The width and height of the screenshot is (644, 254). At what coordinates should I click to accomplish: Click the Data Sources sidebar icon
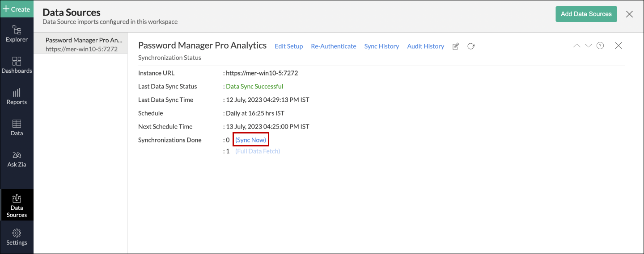tap(17, 205)
